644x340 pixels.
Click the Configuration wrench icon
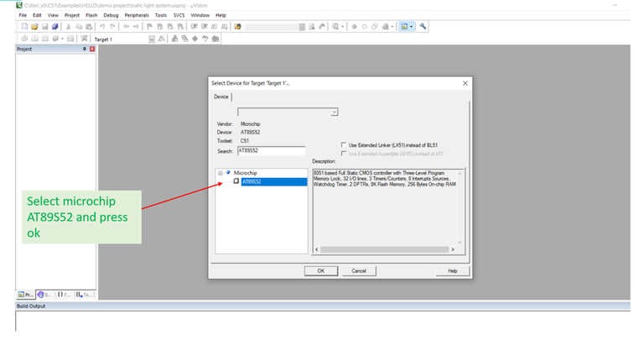[x=423, y=26]
